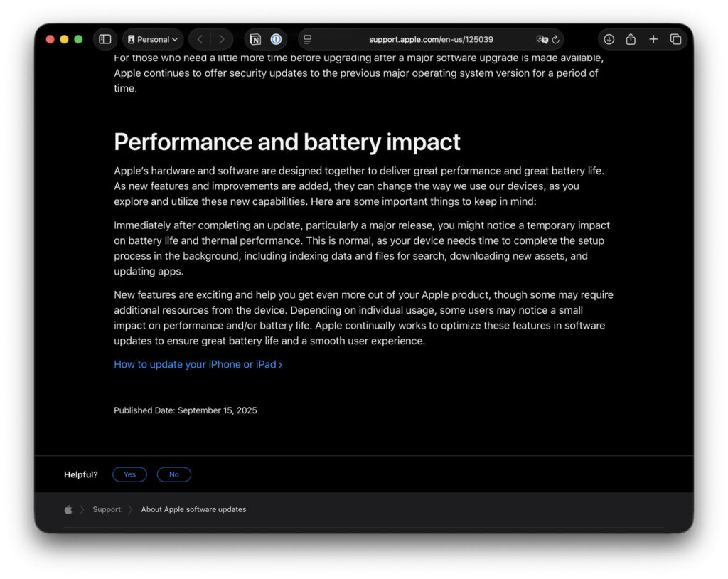Screen dimensions: 728x579
Task: Select No for Helpful feedback
Action: pyautogui.click(x=174, y=474)
